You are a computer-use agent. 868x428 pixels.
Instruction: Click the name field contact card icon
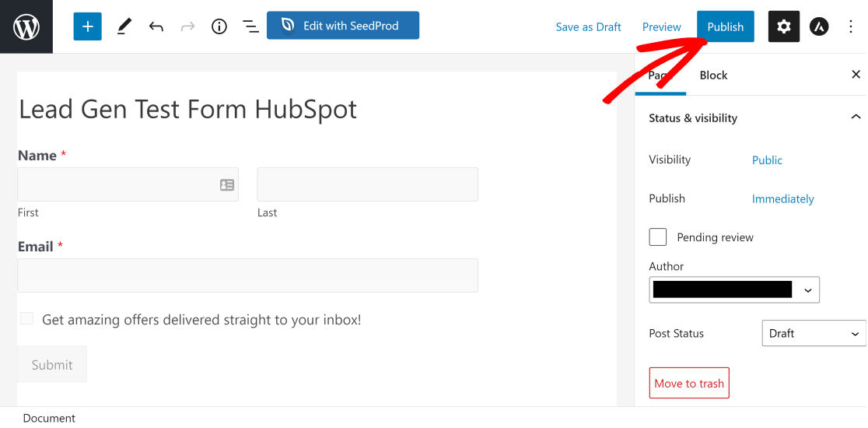(227, 185)
